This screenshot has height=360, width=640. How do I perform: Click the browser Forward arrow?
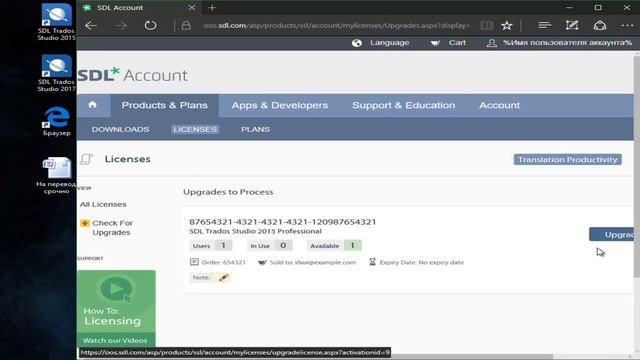[121, 25]
